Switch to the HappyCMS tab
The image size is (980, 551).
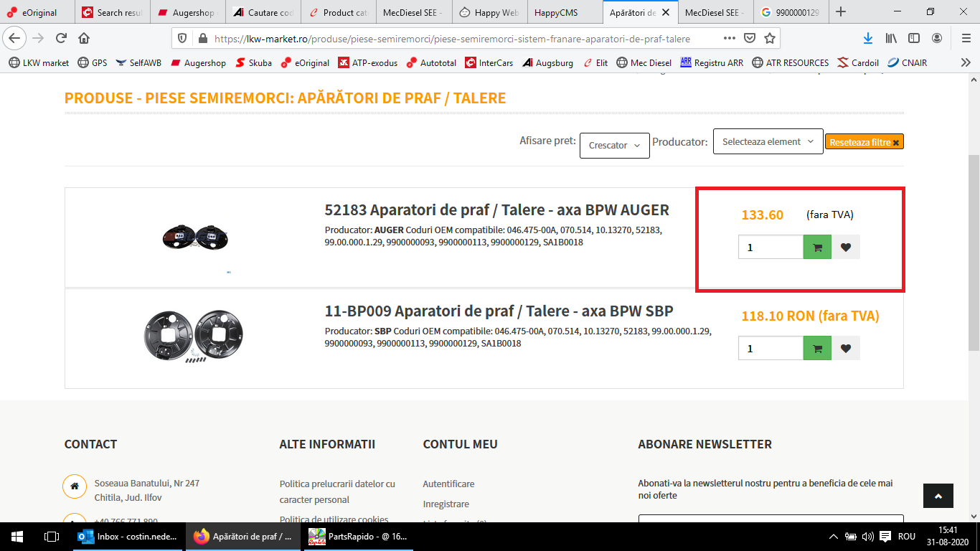click(x=564, y=12)
